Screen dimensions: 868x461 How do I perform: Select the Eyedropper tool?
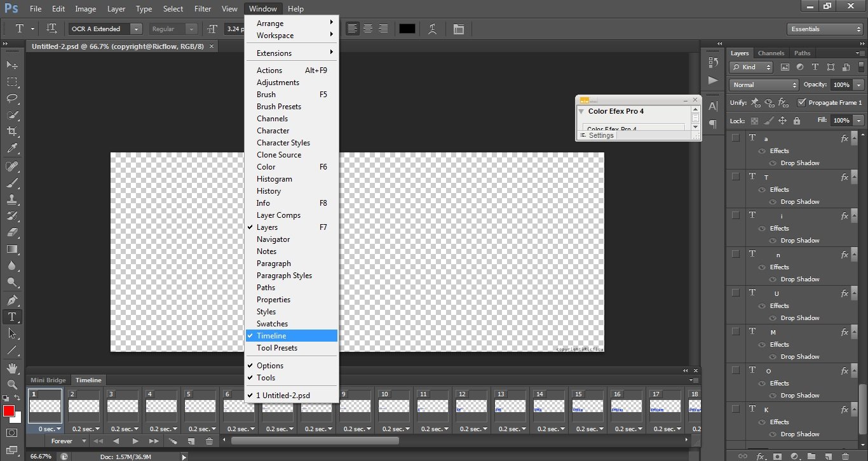coord(12,148)
